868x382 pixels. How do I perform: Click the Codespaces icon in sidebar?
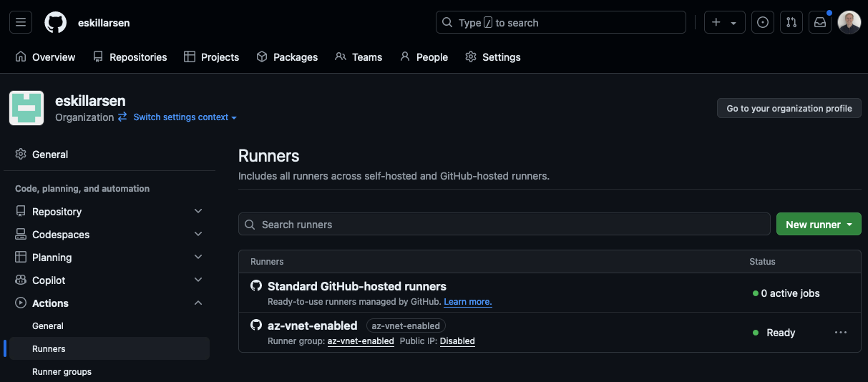pos(21,235)
